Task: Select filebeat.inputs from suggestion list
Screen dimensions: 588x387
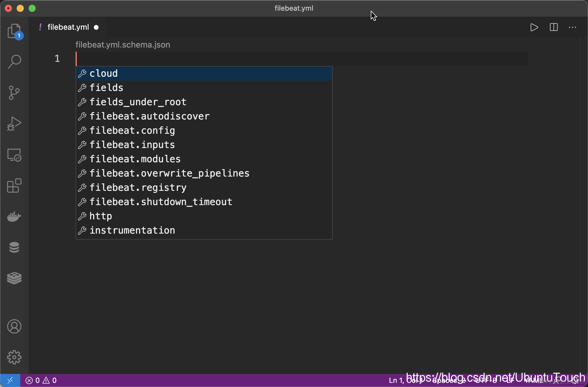Action: 132,145
